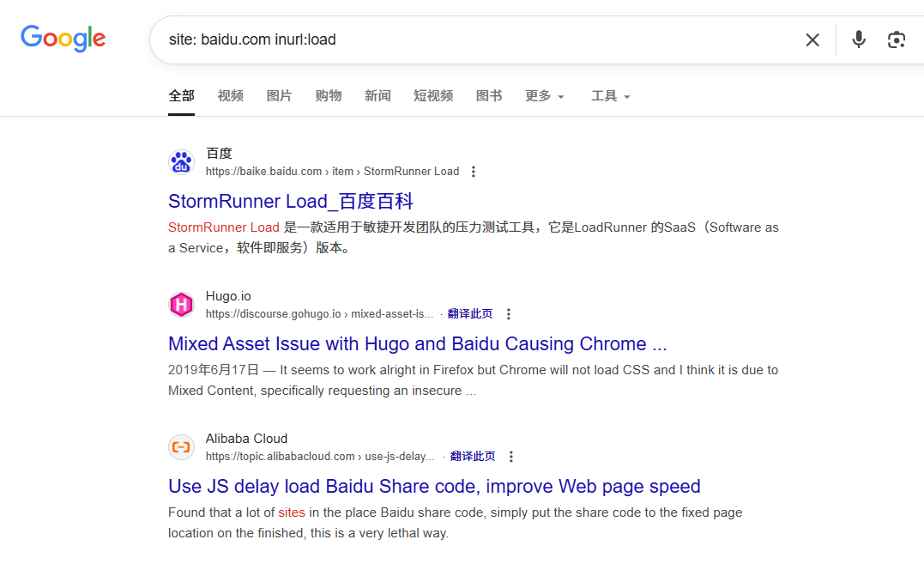
Task: Click 翻译此页 for the Hugo.io result
Action: (469, 314)
